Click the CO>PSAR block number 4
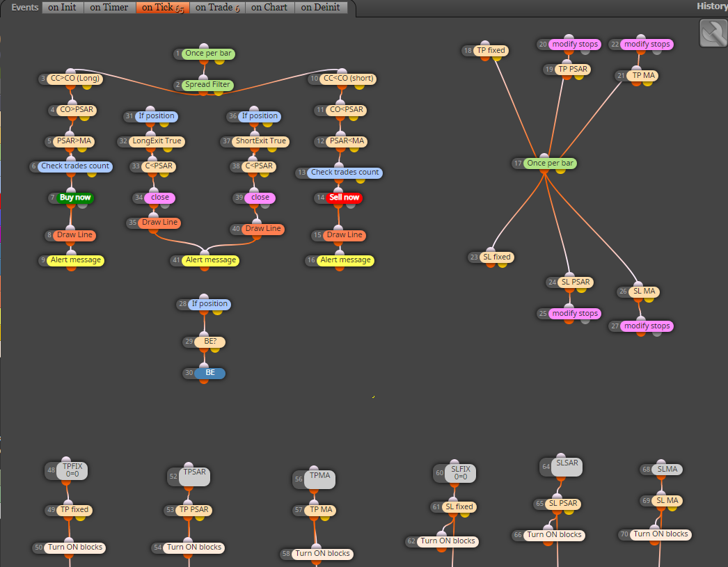The height and width of the screenshot is (567, 728). (x=77, y=110)
